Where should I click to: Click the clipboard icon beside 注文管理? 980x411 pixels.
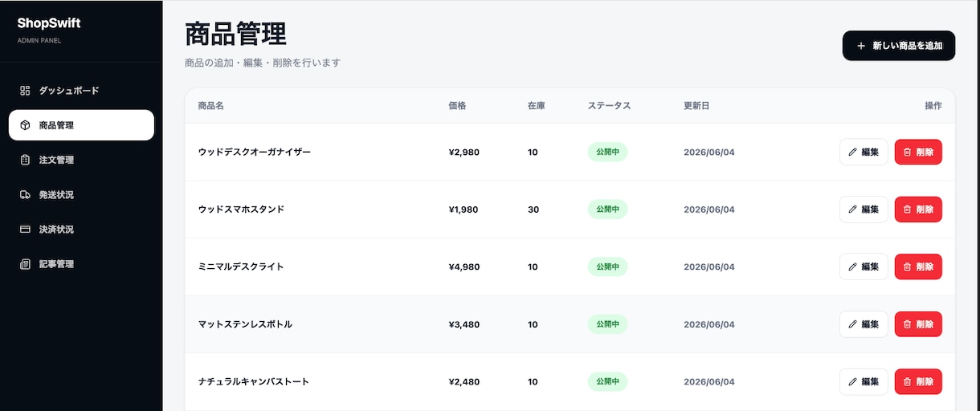coord(25,160)
